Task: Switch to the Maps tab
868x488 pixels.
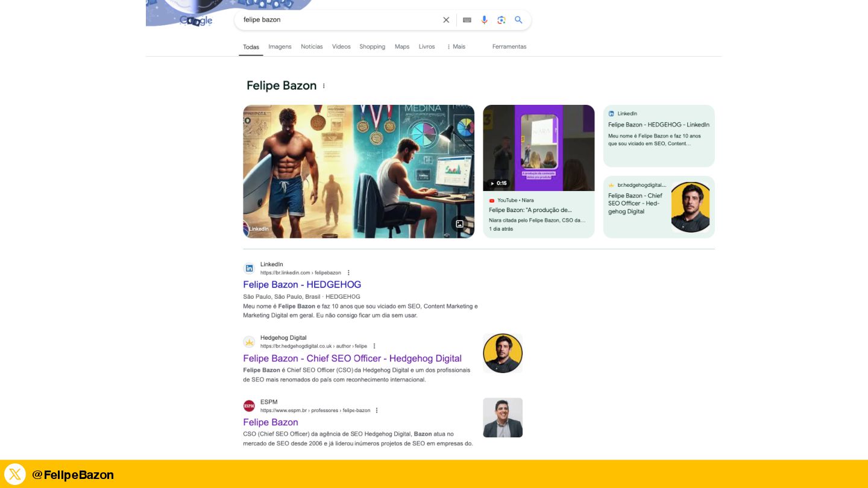Action: pyautogui.click(x=402, y=46)
